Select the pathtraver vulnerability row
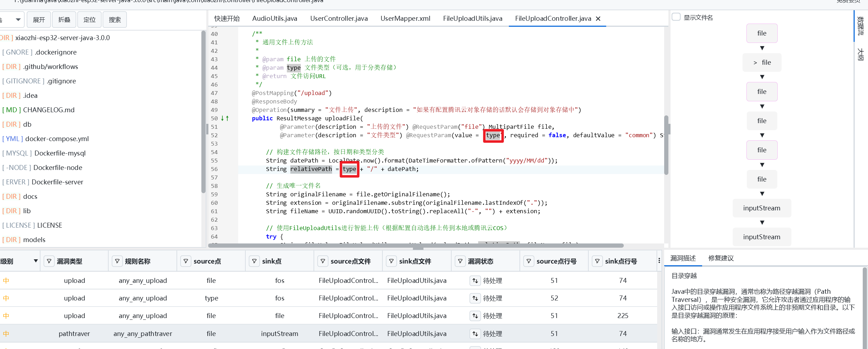 328,334
